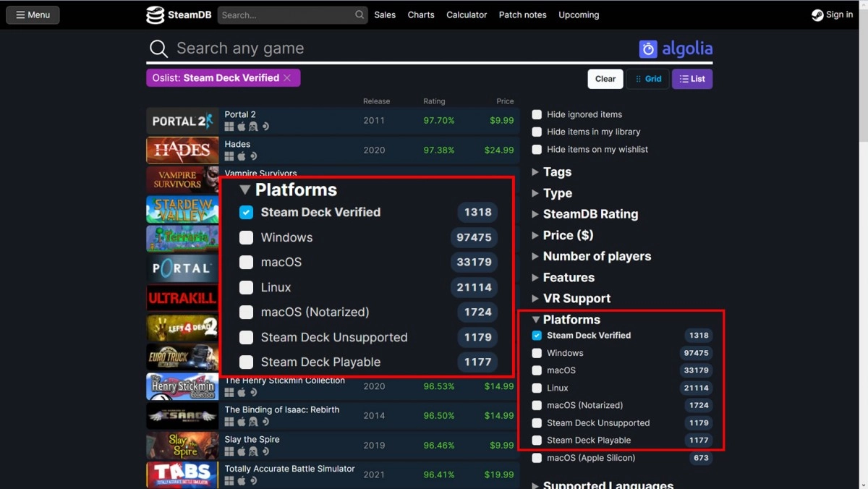The width and height of the screenshot is (868, 489).
Task: Click the Clear filters button
Action: (x=605, y=79)
